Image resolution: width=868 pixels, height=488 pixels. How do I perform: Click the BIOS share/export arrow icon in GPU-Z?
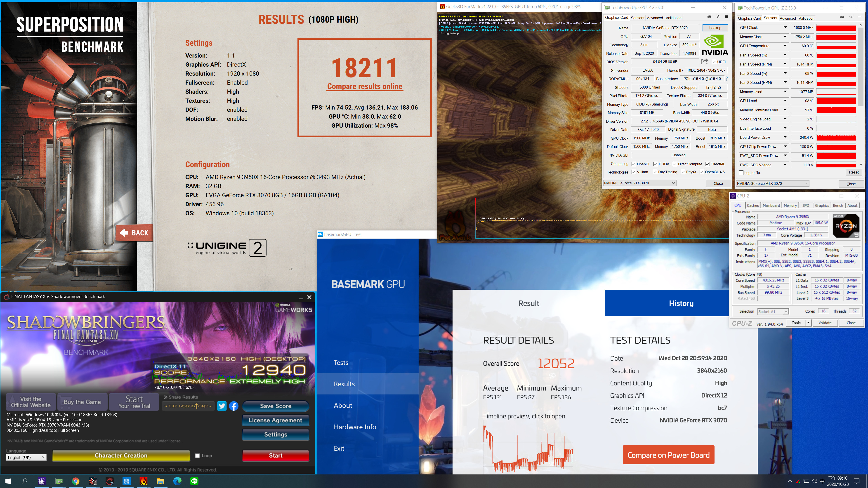tap(704, 62)
